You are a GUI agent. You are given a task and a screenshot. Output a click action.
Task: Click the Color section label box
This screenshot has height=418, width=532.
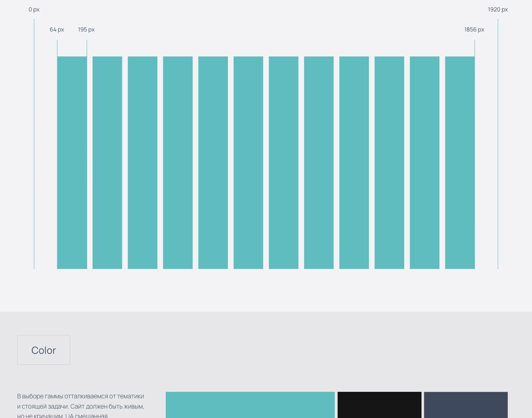(44, 350)
